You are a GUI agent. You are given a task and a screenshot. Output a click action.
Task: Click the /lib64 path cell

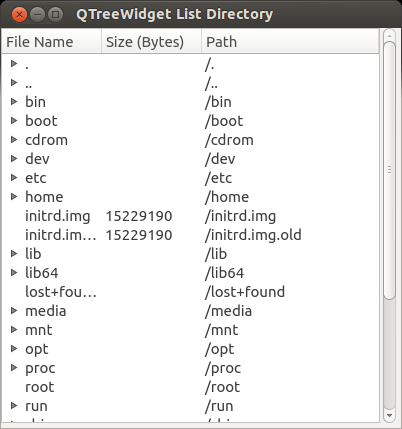(x=224, y=273)
